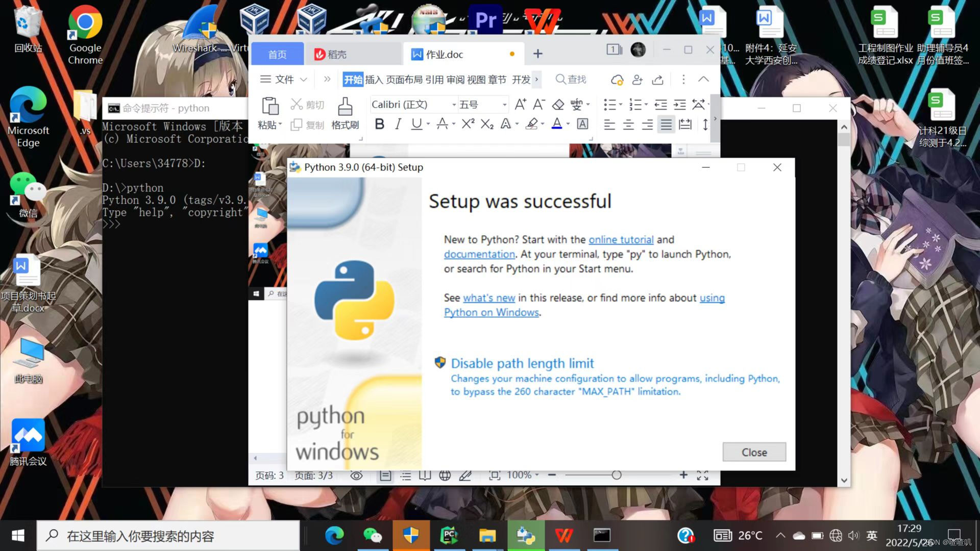Viewport: 980px width, 551px height.
Task: Open PyCharm from the taskbar
Action: tap(449, 535)
